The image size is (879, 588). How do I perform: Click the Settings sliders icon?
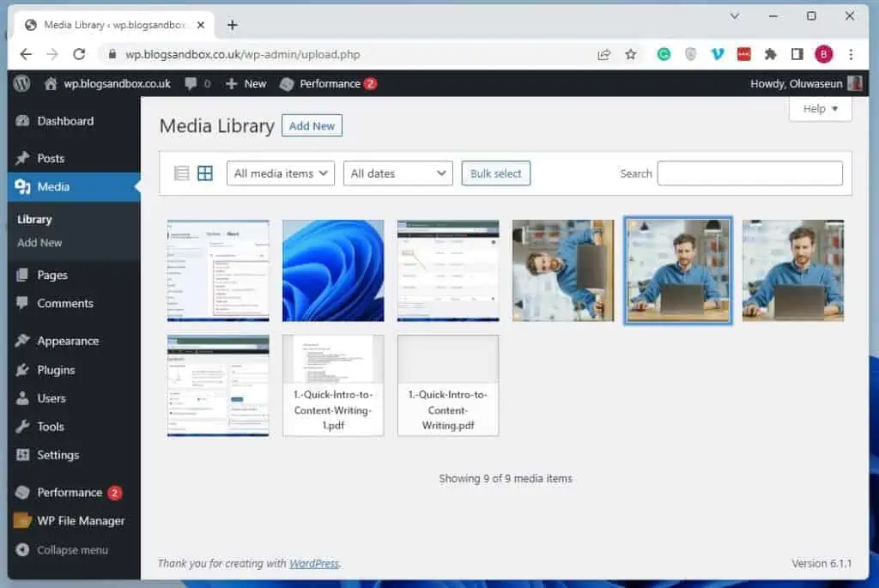pyautogui.click(x=22, y=455)
